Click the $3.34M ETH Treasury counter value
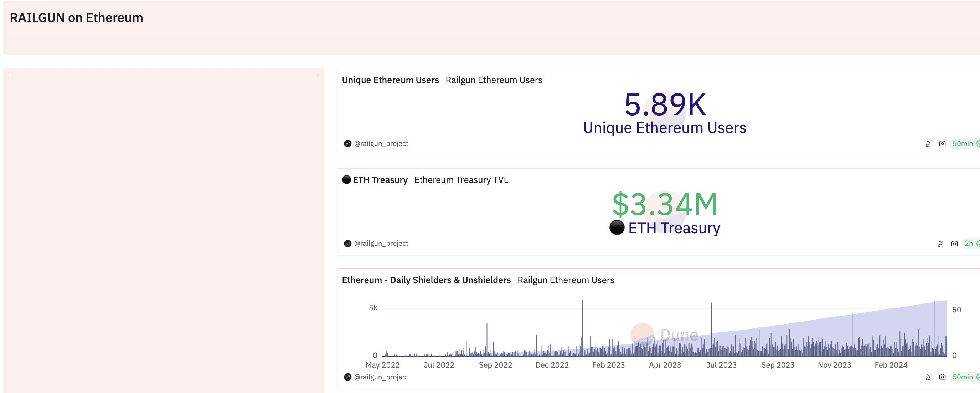The height and width of the screenshot is (393, 980). click(665, 205)
